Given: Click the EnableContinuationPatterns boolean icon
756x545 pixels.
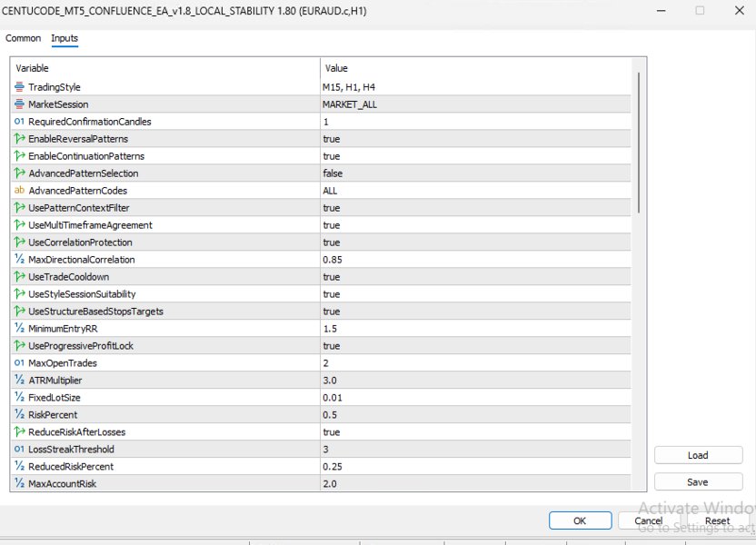Looking at the screenshot, I should click(x=19, y=156).
